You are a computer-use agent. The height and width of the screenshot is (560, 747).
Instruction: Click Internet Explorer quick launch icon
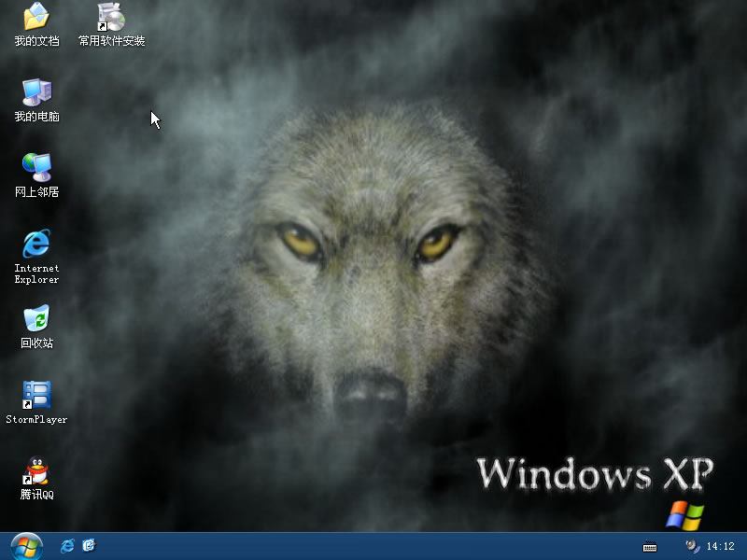point(67,546)
